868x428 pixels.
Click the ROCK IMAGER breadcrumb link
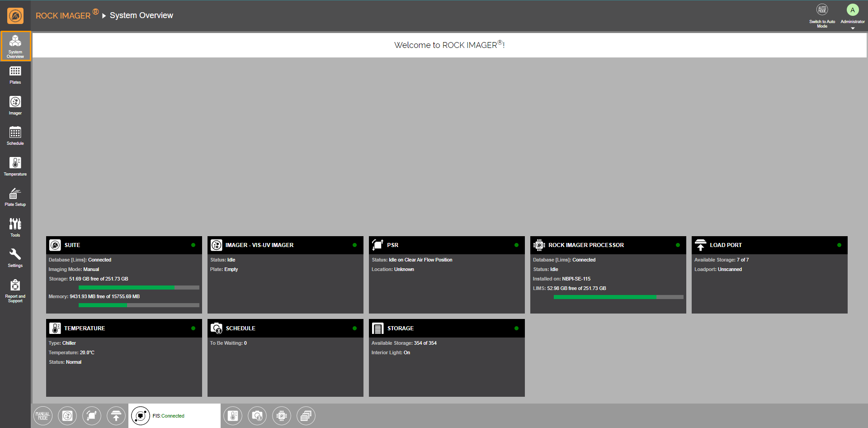tap(63, 16)
